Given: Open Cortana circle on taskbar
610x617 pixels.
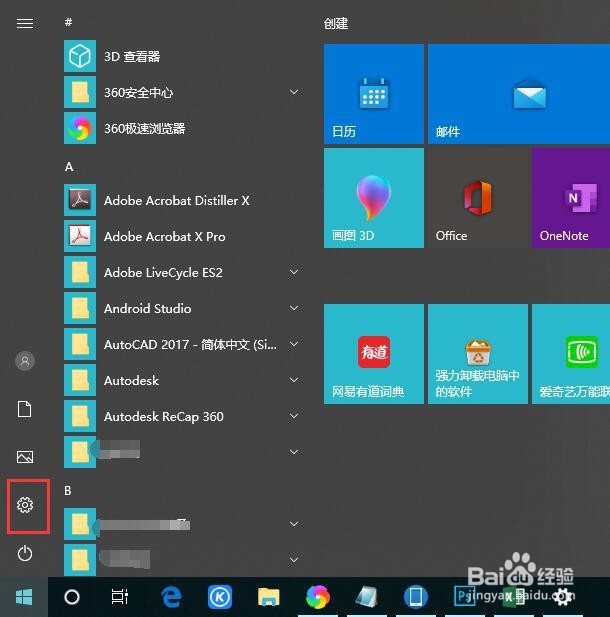Looking at the screenshot, I should 72,597.
